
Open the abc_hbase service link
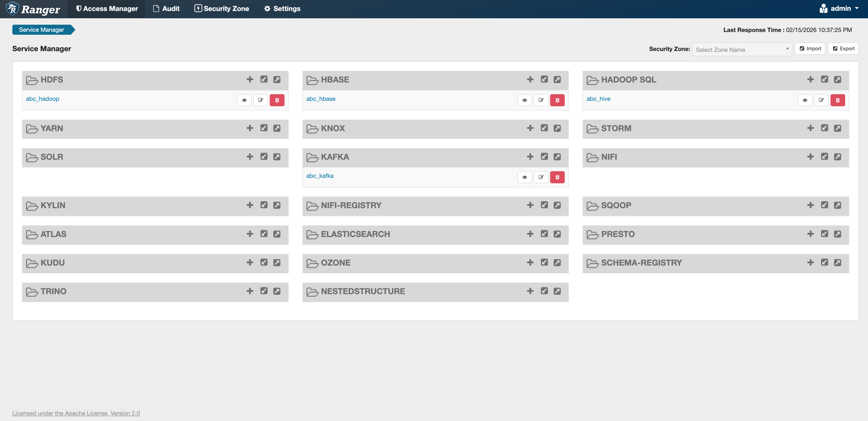(320, 99)
